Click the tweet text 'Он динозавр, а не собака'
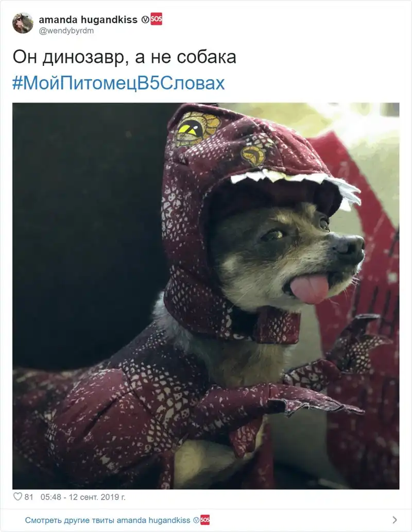 tap(124, 57)
